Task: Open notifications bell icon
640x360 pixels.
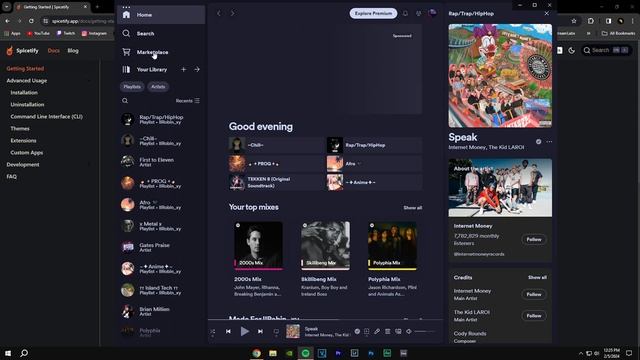Action: click(x=405, y=13)
